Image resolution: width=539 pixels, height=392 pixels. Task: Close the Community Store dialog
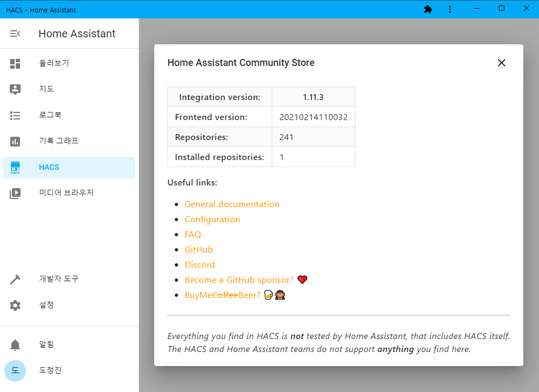tap(502, 63)
